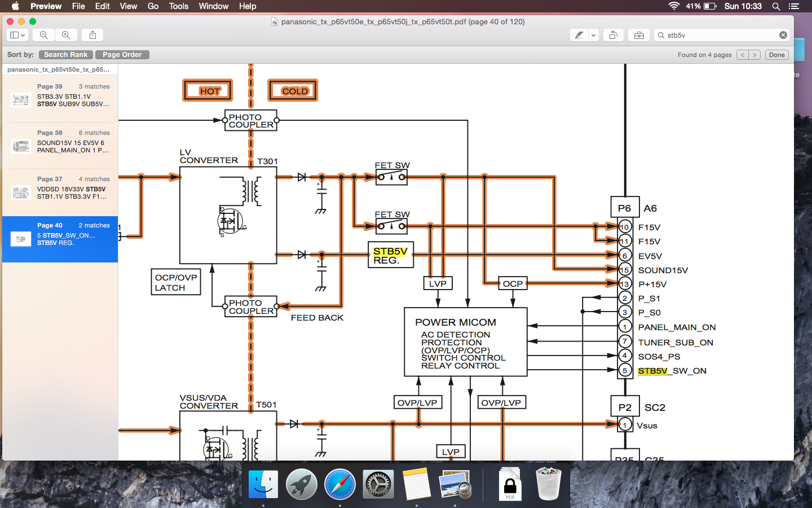Screen dimensions: 812x508
Task: Go to previous search match arrow
Action: pyautogui.click(x=743, y=55)
